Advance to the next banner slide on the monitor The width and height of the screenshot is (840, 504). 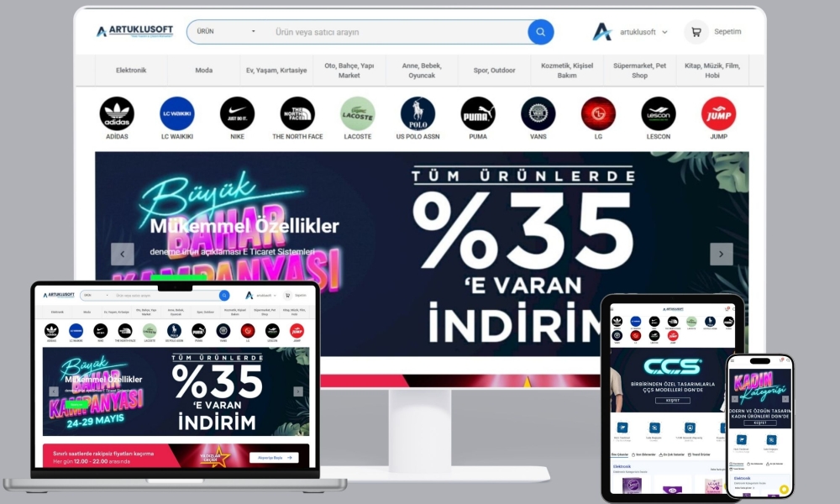coord(721,254)
